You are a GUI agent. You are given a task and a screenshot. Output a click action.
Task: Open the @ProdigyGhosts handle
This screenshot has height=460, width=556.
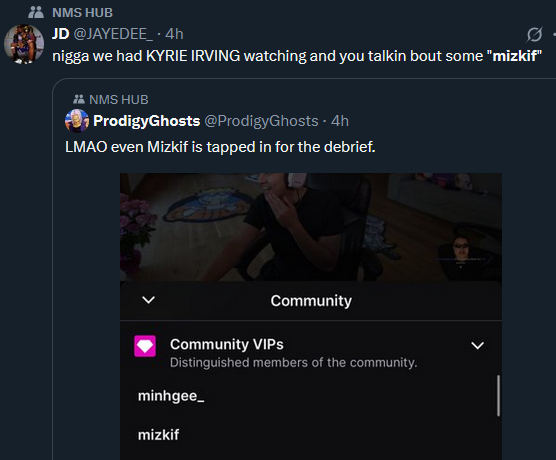[x=261, y=121]
